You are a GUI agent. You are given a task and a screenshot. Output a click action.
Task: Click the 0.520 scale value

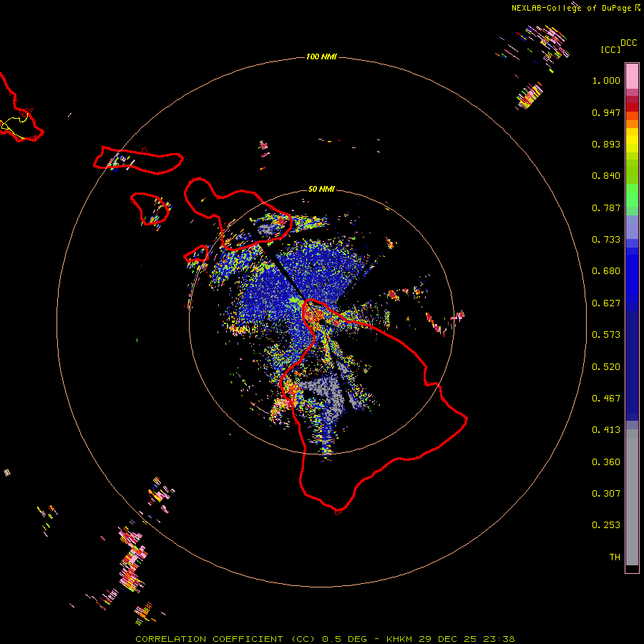pyautogui.click(x=606, y=367)
